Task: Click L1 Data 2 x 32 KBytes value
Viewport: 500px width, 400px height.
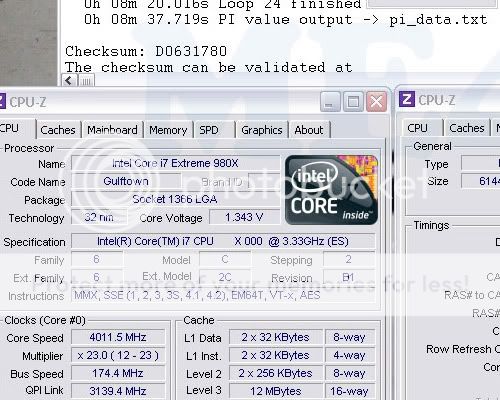Action: [x=276, y=337]
